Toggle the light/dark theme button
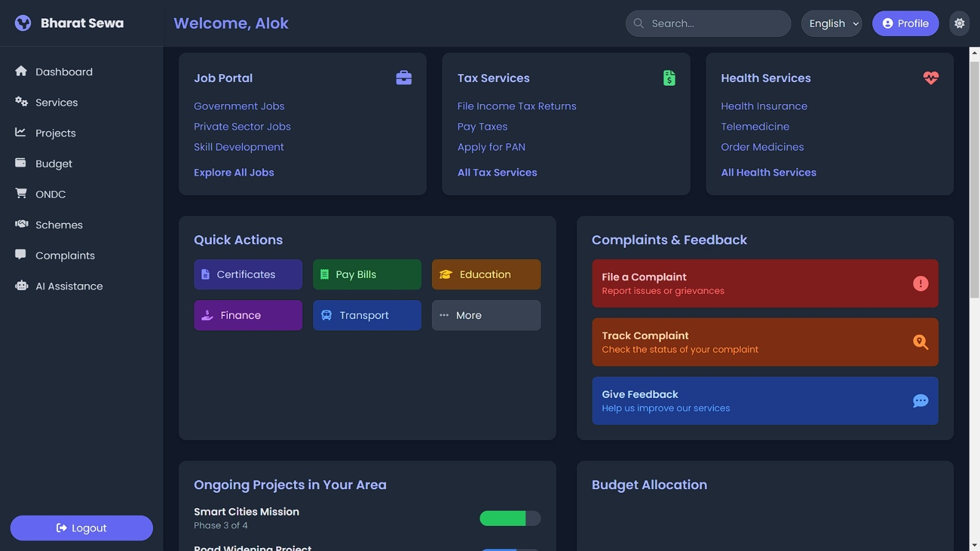 (x=959, y=23)
